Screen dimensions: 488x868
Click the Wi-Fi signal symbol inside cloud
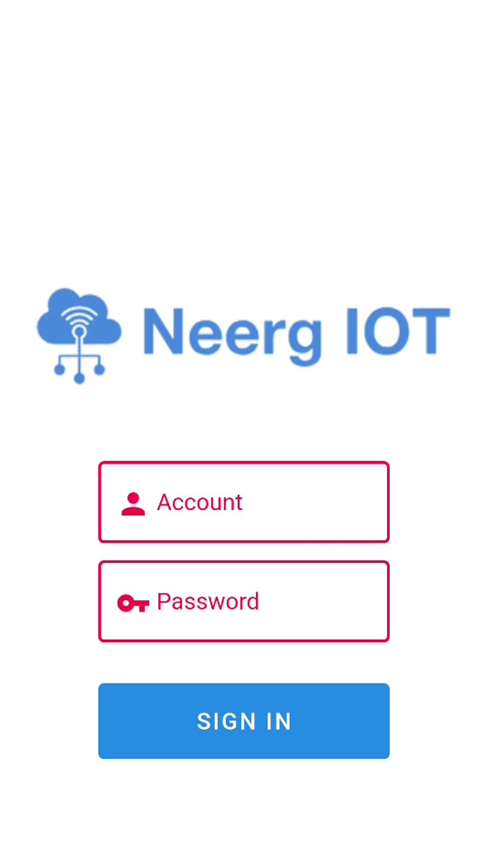pos(79,316)
